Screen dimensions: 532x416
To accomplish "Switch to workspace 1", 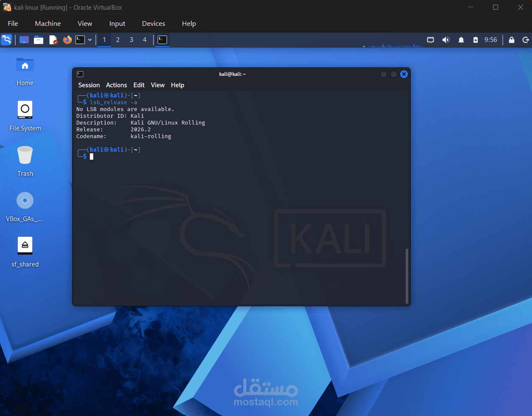I will point(104,40).
